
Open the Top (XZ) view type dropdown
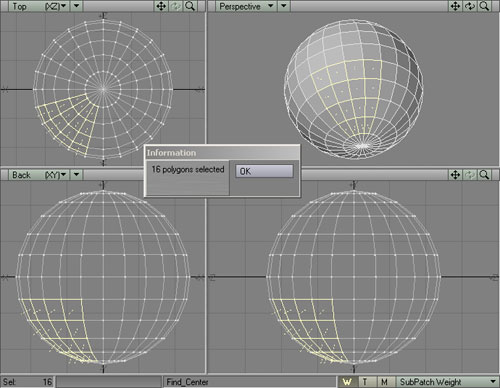tap(39, 6)
